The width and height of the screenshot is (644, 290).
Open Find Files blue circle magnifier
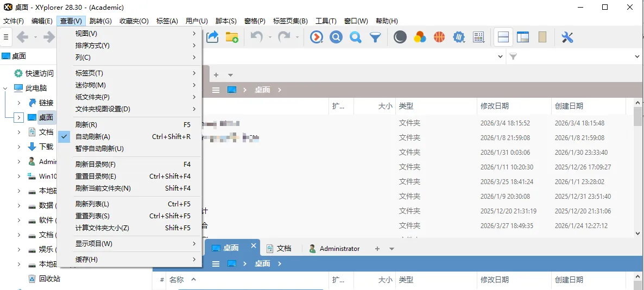pyautogui.click(x=336, y=37)
